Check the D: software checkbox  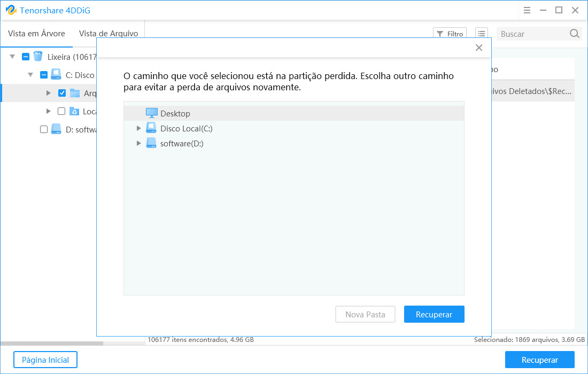coord(44,129)
